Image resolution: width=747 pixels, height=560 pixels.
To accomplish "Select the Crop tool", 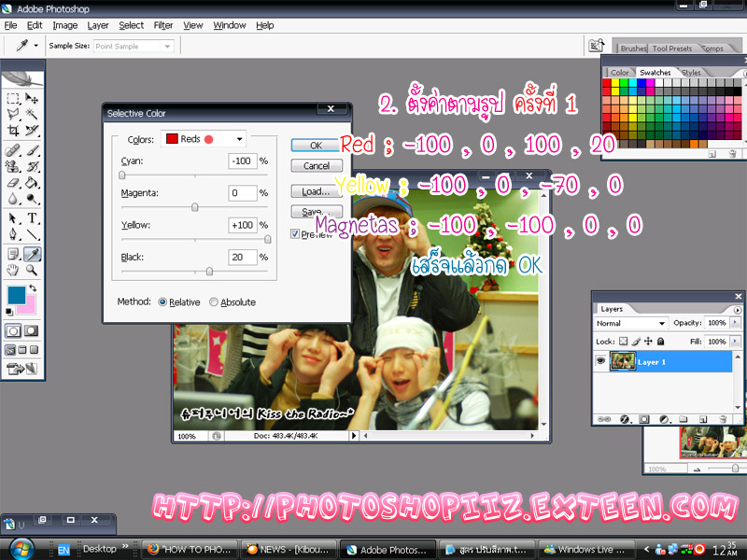I will click(x=13, y=130).
